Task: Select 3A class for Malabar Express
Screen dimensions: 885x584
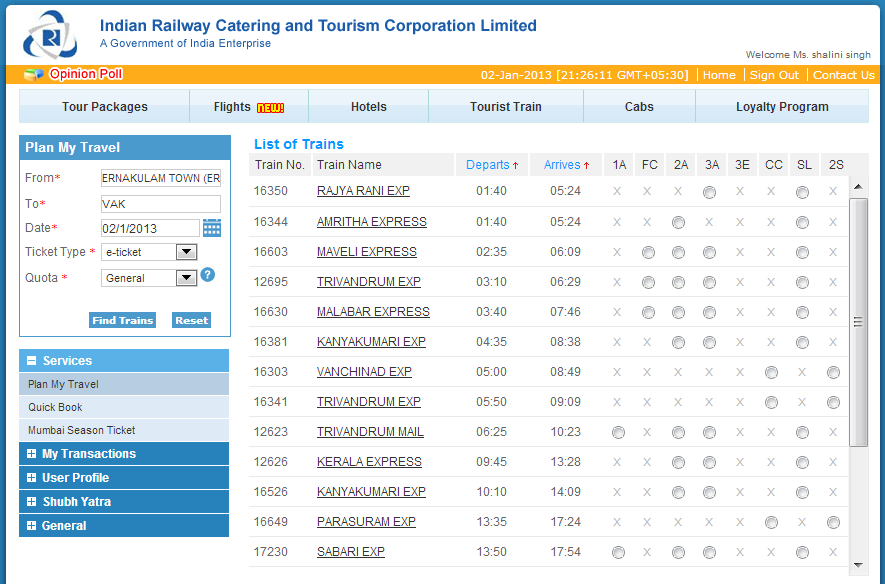Action: pyautogui.click(x=709, y=313)
